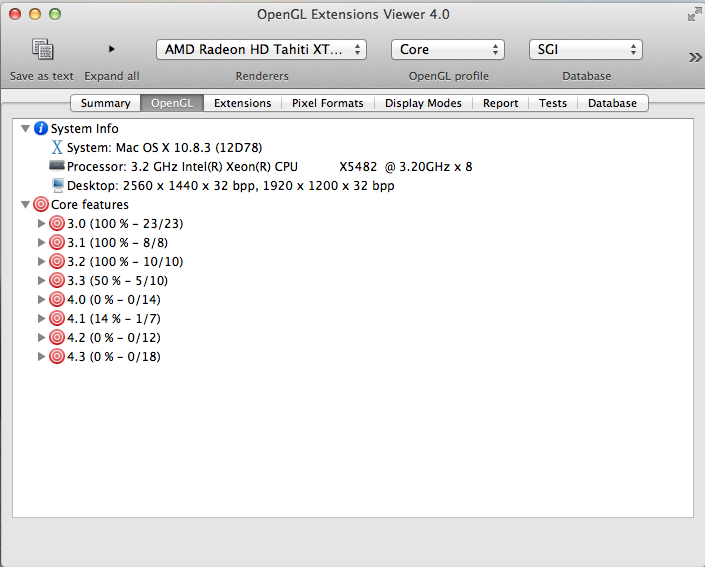Screen dimensions: 705x567
Task: Switch to the Display Modes tab
Action: pos(423,103)
